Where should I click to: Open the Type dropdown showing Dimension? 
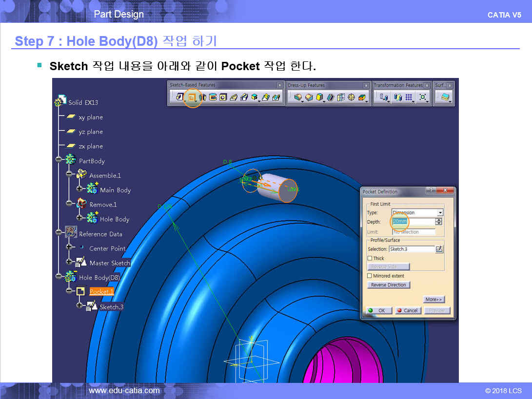tap(440, 212)
